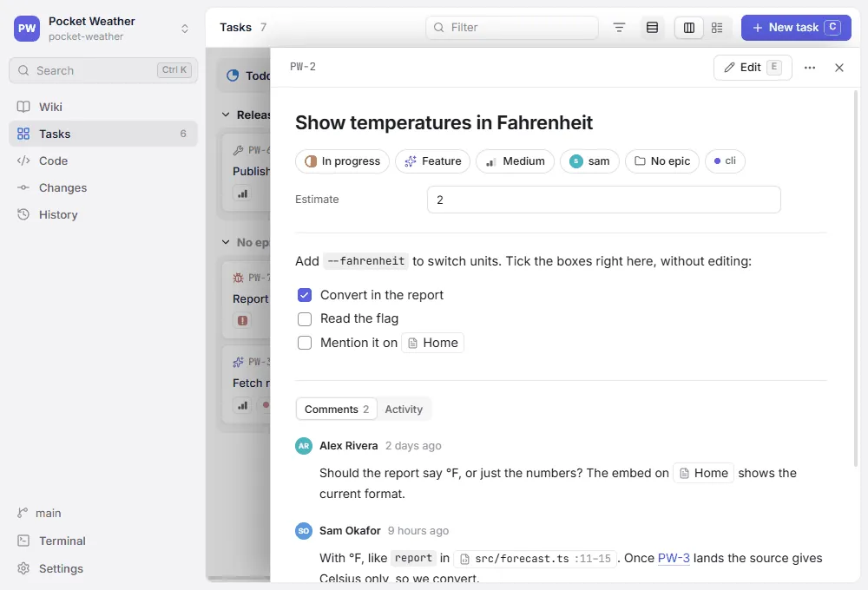Tick the Read the flag checkbox
The image size is (868, 590).
(305, 318)
